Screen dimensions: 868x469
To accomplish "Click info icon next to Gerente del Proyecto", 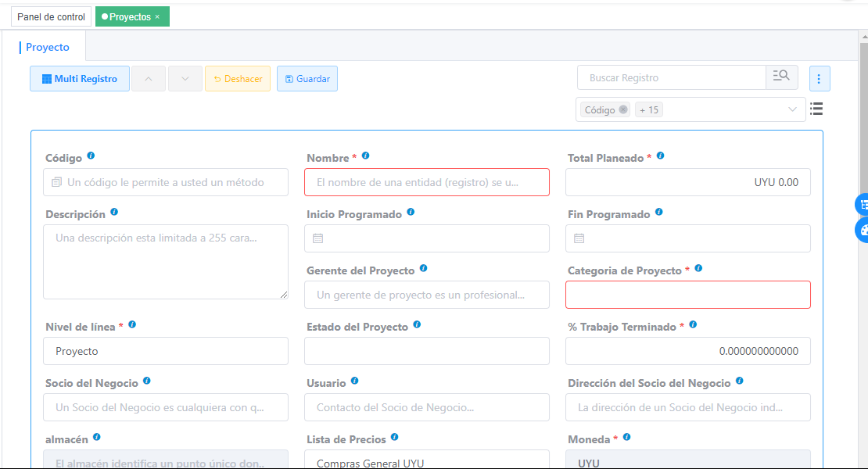I will click(x=423, y=269).
